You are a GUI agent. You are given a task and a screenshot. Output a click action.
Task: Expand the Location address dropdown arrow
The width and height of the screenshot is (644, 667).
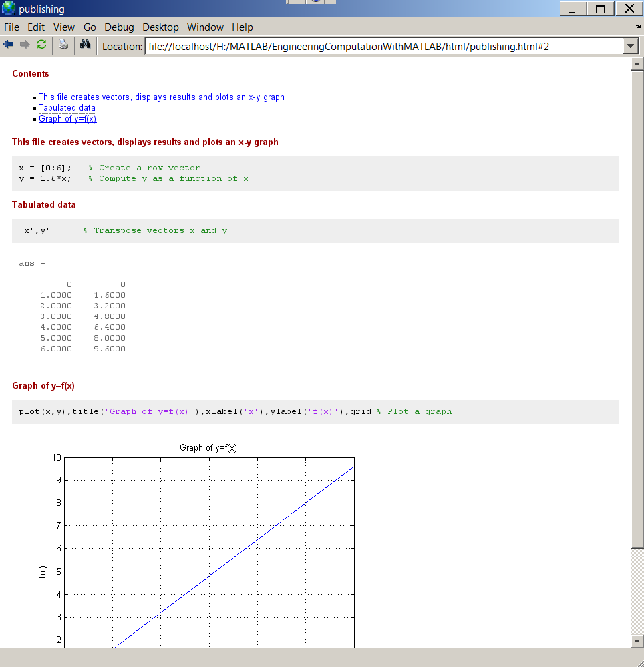tap(630, 46)
